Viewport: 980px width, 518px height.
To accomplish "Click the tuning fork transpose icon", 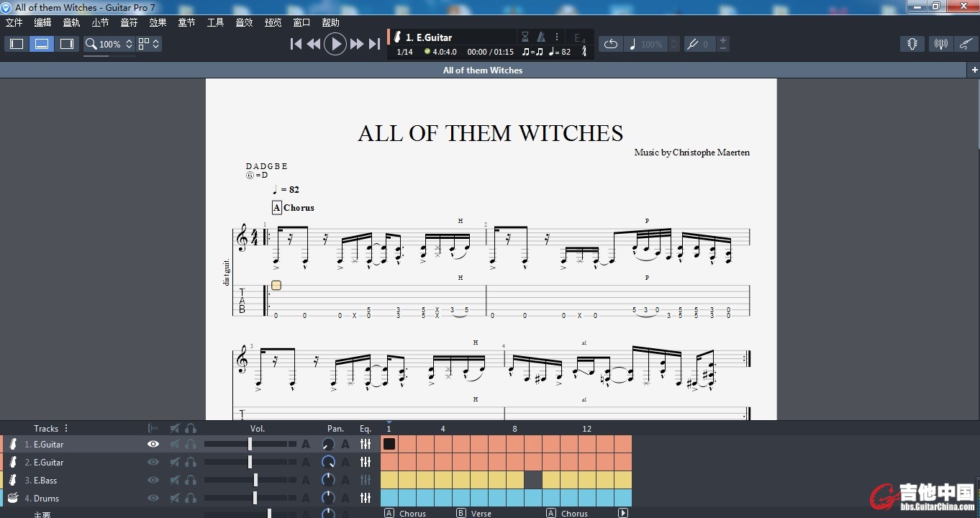I will (x=693, y=44).
